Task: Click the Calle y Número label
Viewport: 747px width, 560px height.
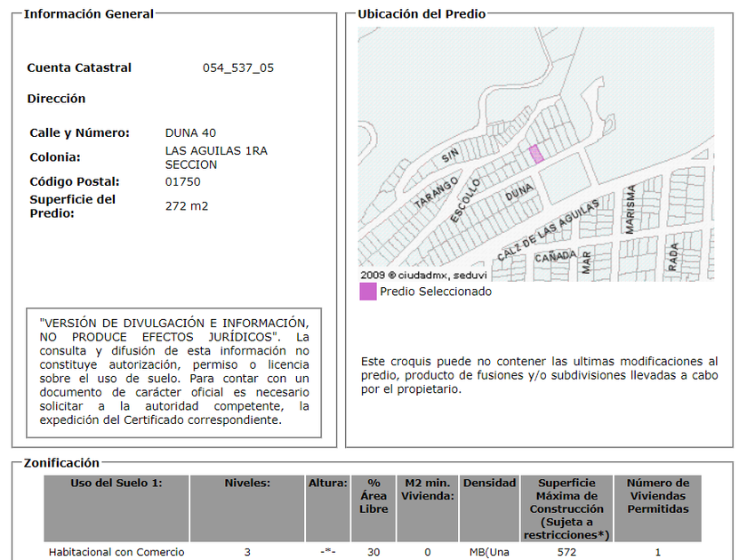Action: point(79,132)
